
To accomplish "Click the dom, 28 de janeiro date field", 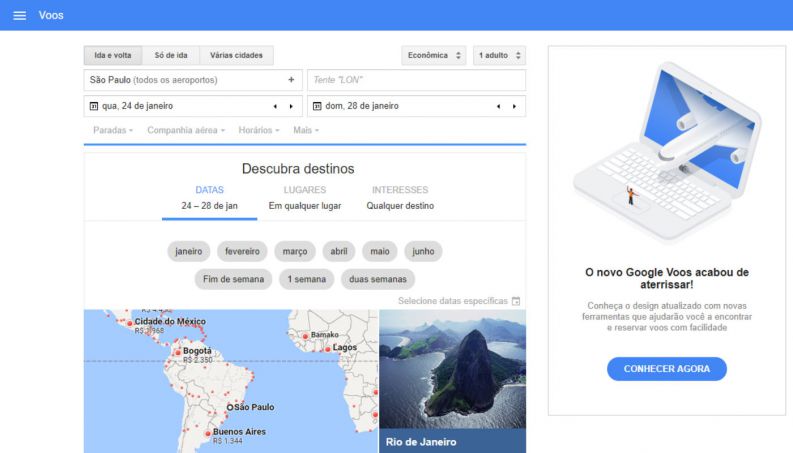I will click(x=416, y=106).
